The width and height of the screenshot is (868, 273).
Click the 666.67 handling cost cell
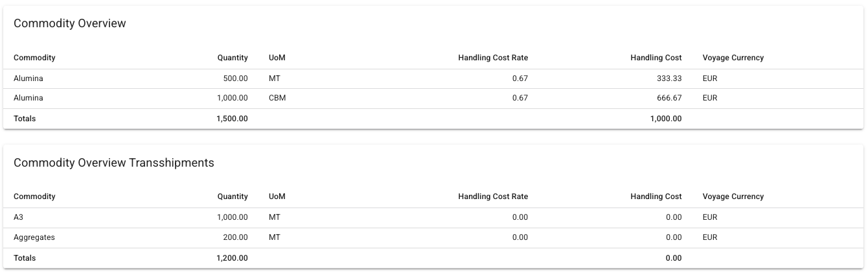(668, 99)
